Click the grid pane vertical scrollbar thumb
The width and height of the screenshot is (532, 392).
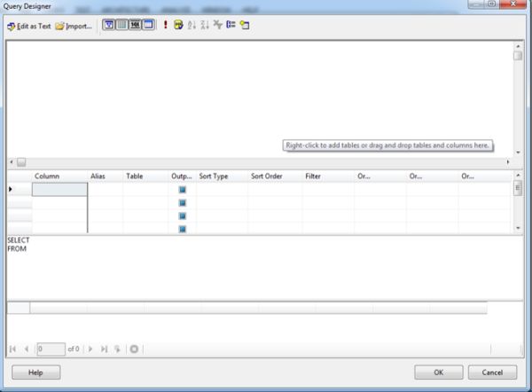(x=518, y=188)
